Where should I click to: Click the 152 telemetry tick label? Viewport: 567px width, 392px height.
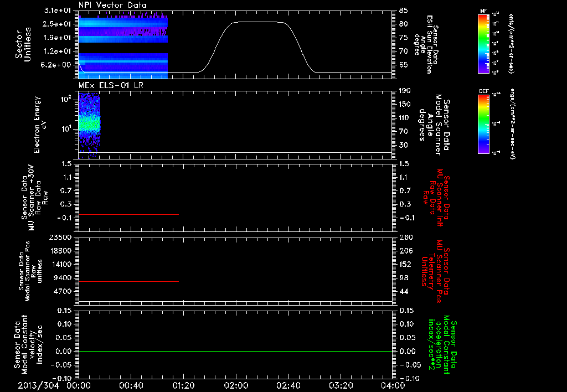click(x=405, y=264)
